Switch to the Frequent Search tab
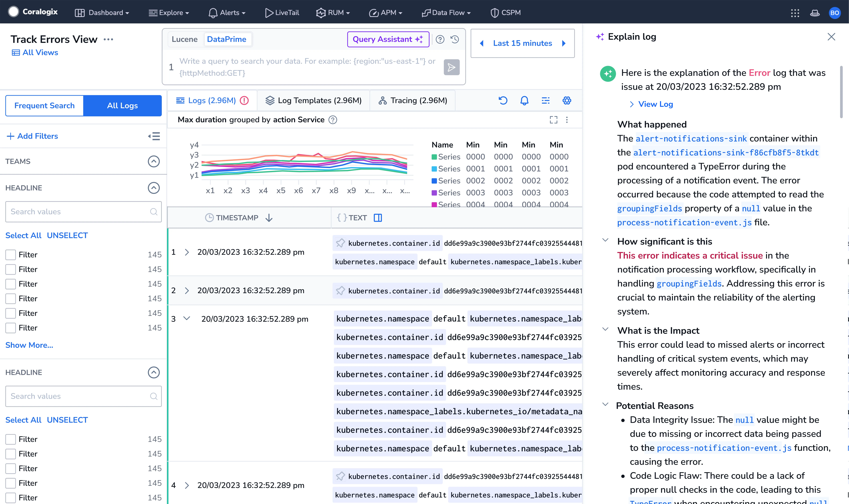 click(x=45, y=106)
